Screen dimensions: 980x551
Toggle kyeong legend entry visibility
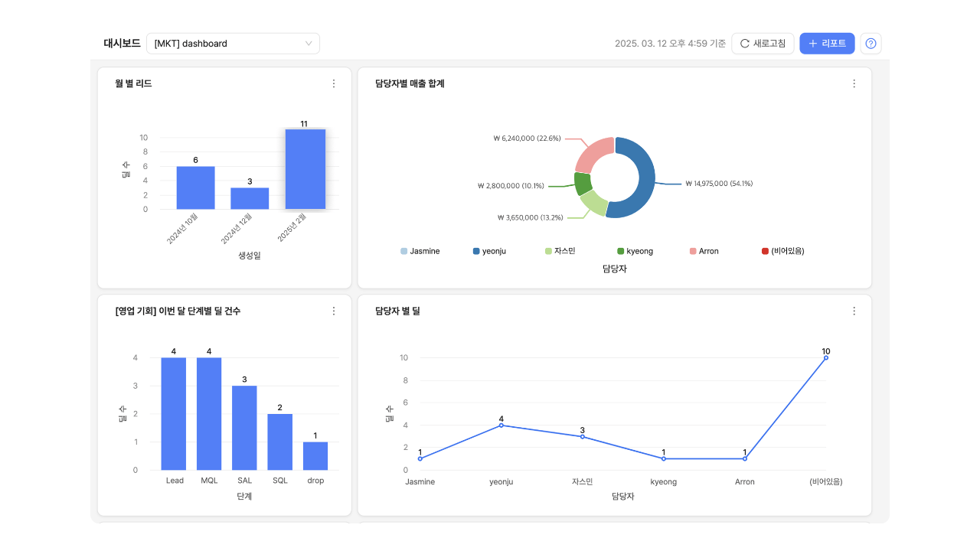[x=635, y=251]
